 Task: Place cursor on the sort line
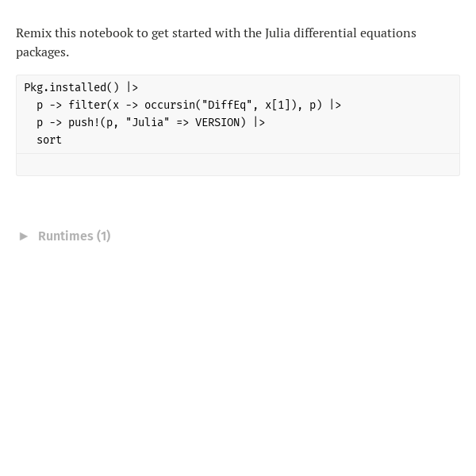(x=49, y=140)
